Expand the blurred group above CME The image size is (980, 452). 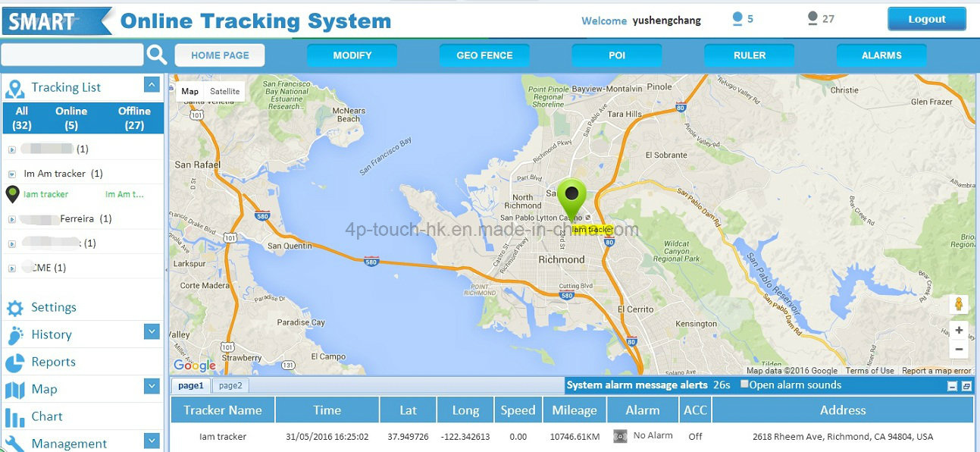click(11, 244)
